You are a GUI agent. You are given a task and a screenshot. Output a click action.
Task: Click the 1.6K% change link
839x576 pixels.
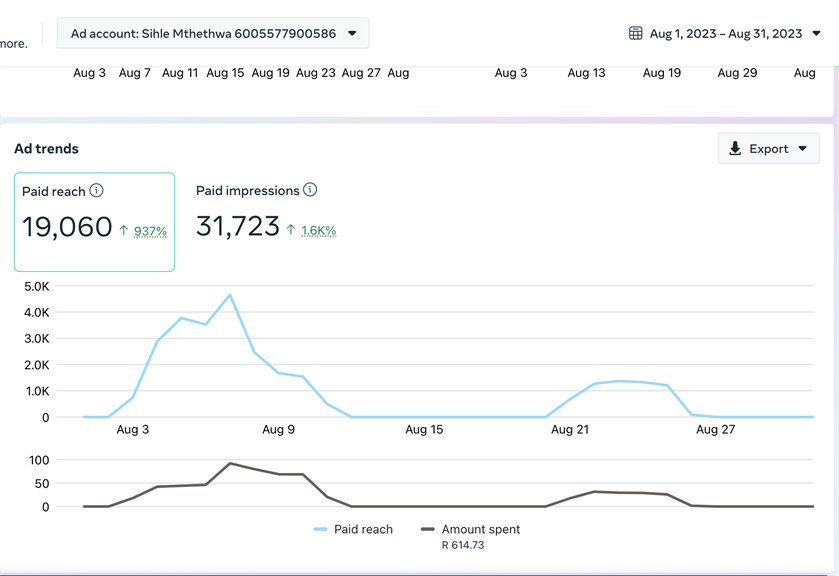(319, 230)
